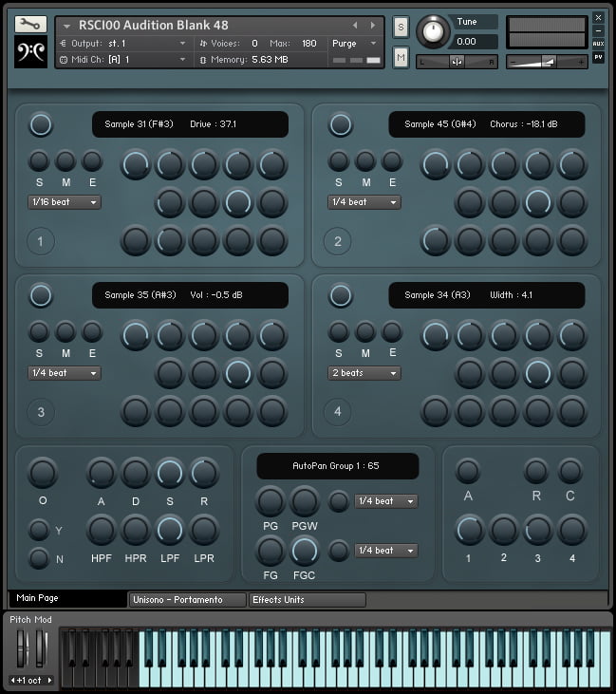Toggle PV button in header
This screenshot has width=616, height=694.
click(x=598, y=57)
